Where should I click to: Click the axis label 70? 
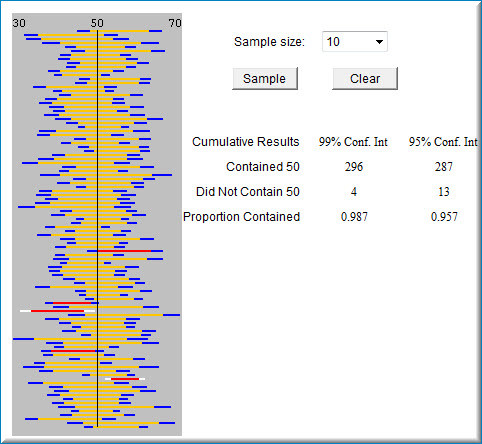pos(175,23)
